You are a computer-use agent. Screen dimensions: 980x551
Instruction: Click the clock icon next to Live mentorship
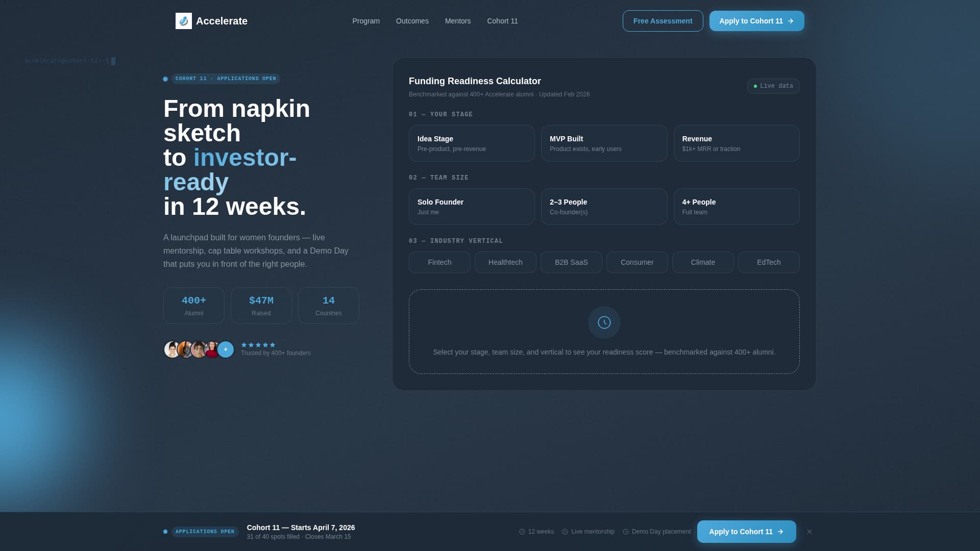click(x=565, y=532)
